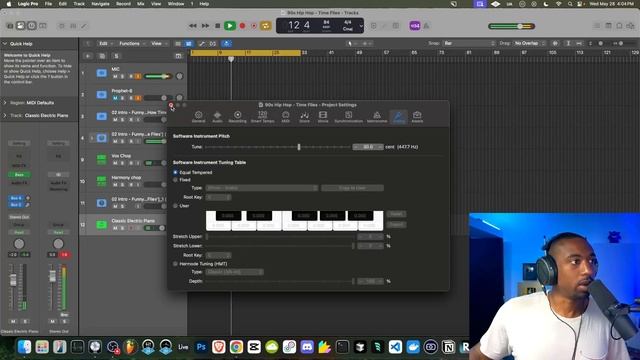Screen dimensions: 640x360
Task: Click the Stretch Upper slider
Action: point(280,236)
